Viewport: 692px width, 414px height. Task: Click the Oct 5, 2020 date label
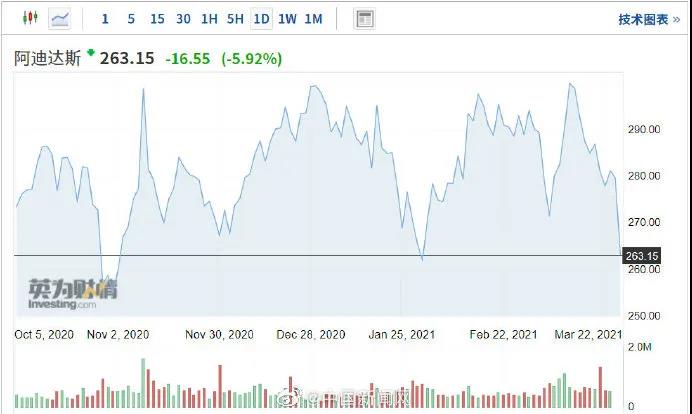pyautogui.click(x=44, y=335)
